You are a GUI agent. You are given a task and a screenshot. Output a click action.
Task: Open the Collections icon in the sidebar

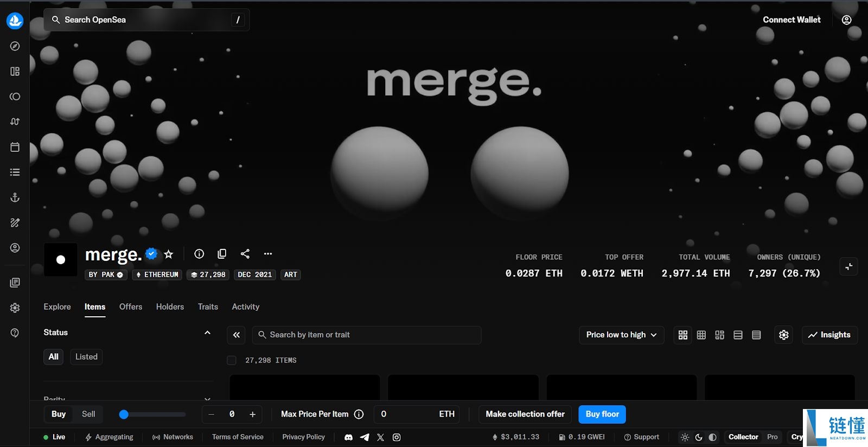[x=15, y=71]
